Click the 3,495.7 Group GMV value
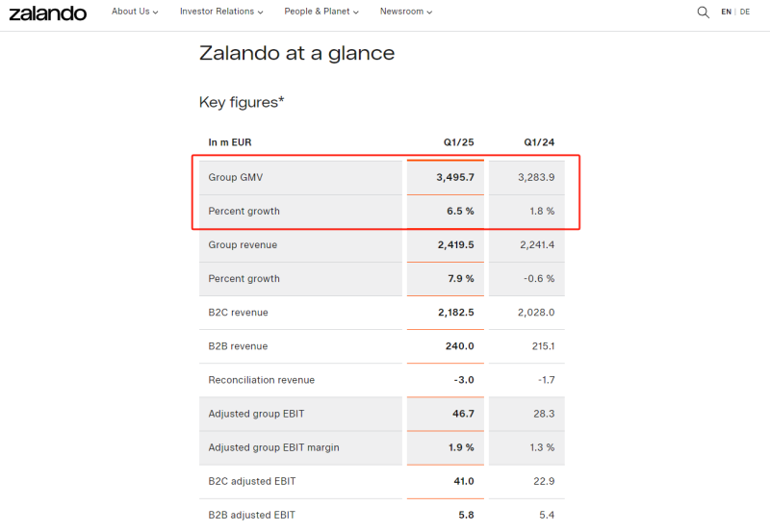The image size is (770, 532). (454, 177)
